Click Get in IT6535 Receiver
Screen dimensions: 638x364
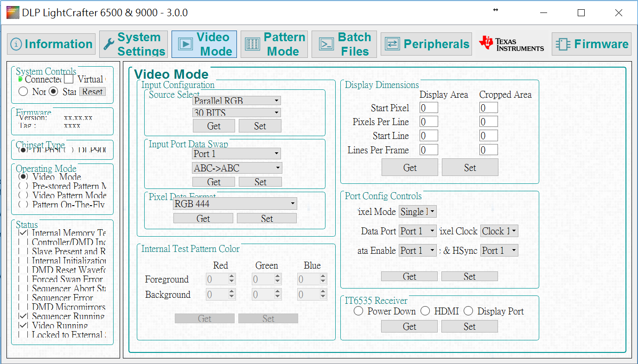coord(409,326)
